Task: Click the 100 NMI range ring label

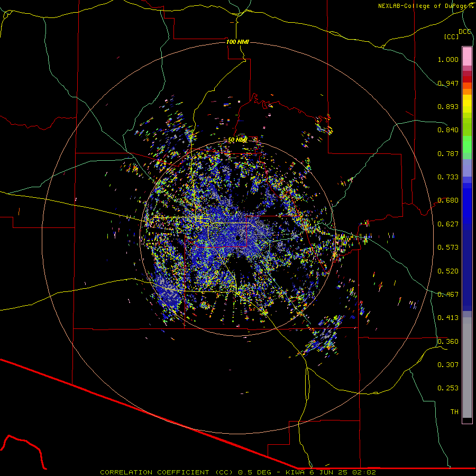Action: (237, 42)
